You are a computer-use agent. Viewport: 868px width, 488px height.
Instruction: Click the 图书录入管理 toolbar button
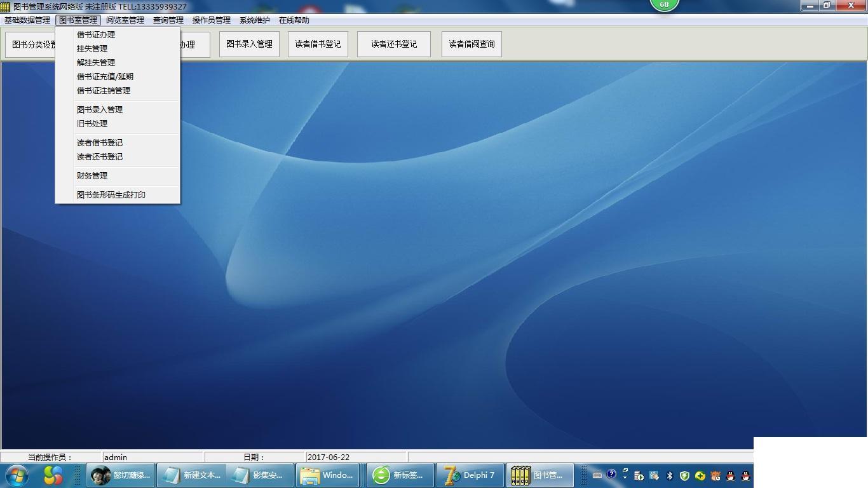point(249,44)
